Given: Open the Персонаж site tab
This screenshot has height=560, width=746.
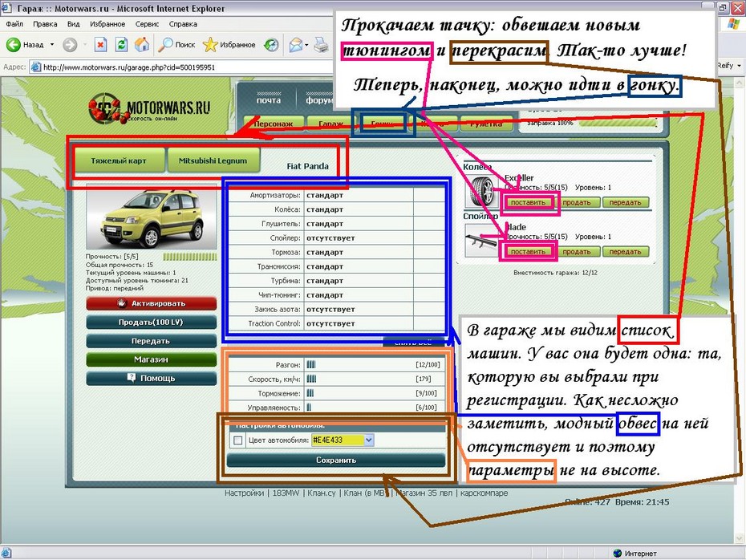Looking at the screenshot, I should click(x=273, y=124).
